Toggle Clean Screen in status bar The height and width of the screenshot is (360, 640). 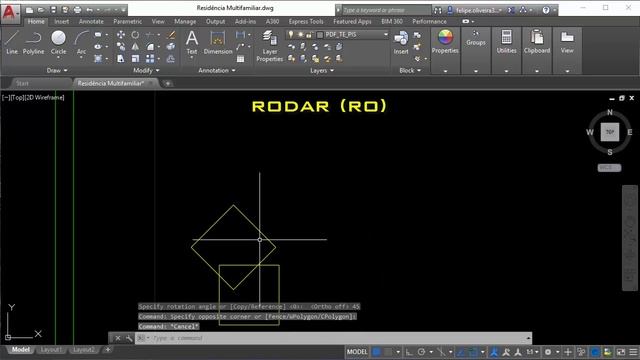click(x=621, y=351)
